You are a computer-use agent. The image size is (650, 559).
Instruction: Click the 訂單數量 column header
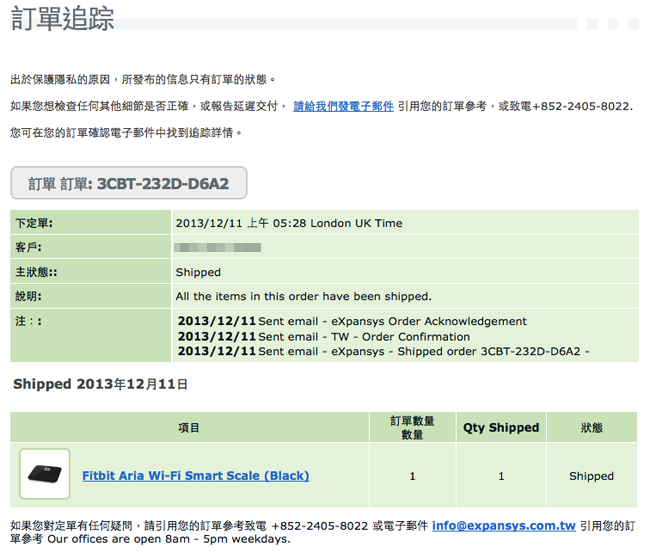[412, 428]
